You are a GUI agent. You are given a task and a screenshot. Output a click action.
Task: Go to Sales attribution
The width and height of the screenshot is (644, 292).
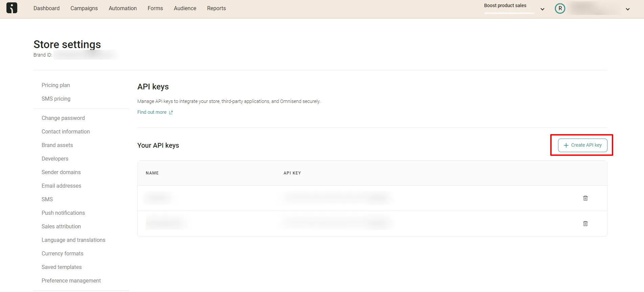tap(61, 226)
